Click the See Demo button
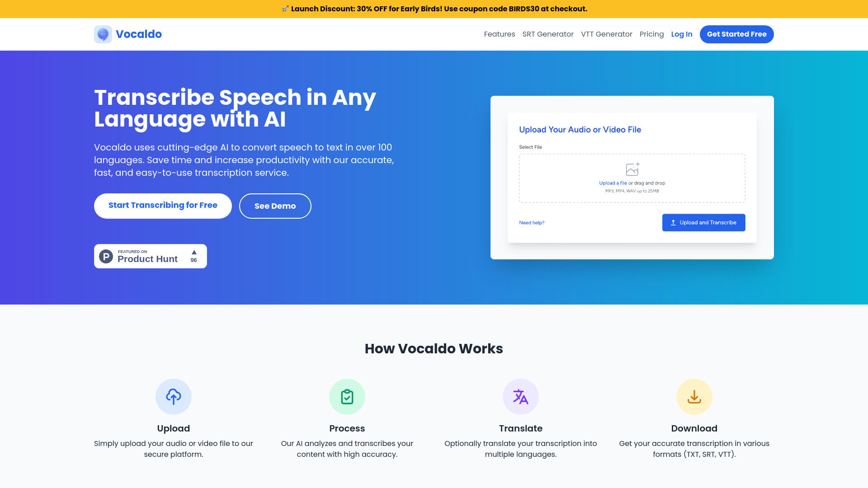This screenshot has width=868, height=488. pos(275,206)
